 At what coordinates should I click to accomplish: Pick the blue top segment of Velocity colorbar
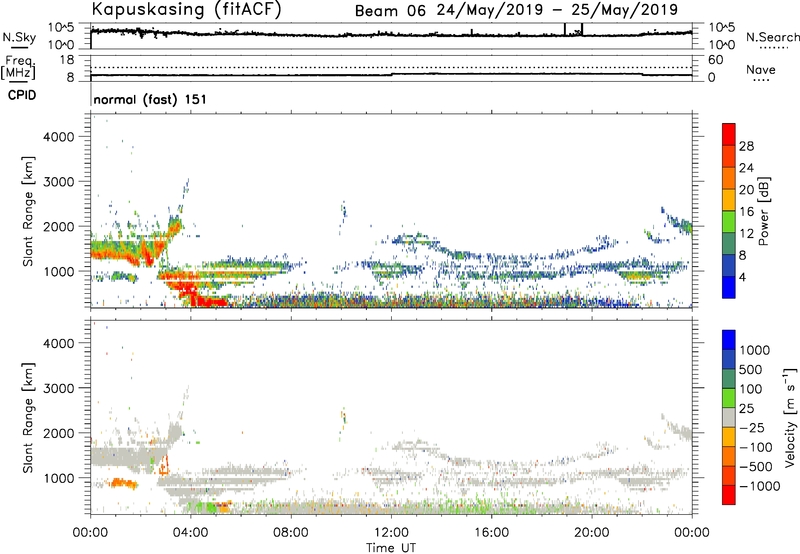tap(729, 340)
